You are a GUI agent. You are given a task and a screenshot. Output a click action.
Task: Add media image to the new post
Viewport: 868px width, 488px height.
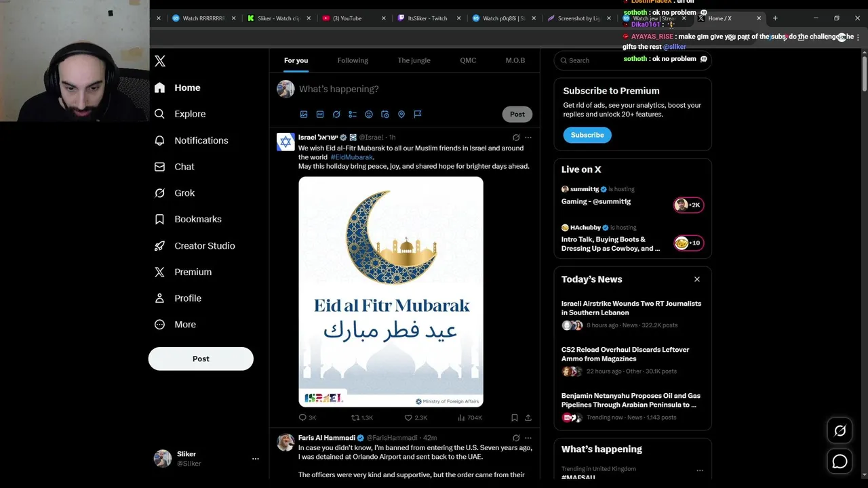tap(304, 115)
